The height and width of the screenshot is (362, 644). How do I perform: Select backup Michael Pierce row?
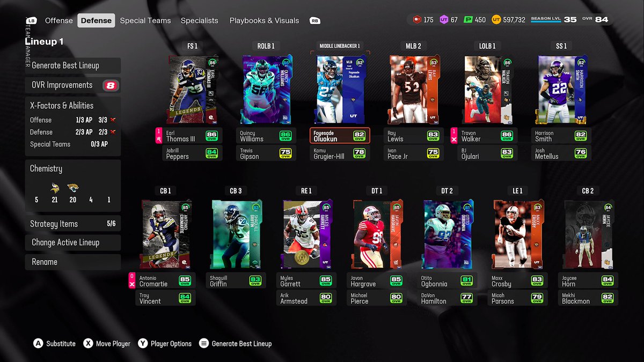[377, 298]
